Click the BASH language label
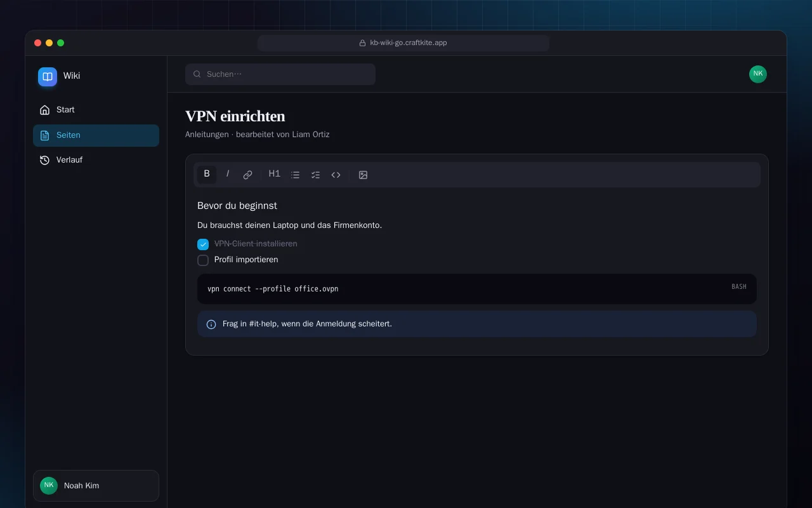 [739, 287]
